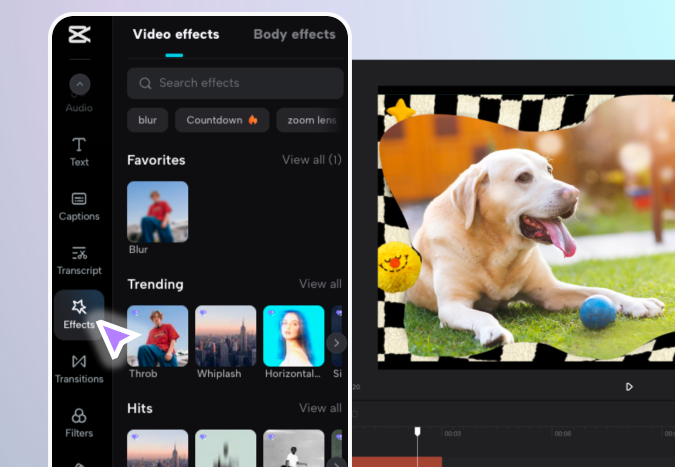Switch to the Video effects tab
This screenshot has height=467, width=675.
pyautogui.click(x=176, y=34)
